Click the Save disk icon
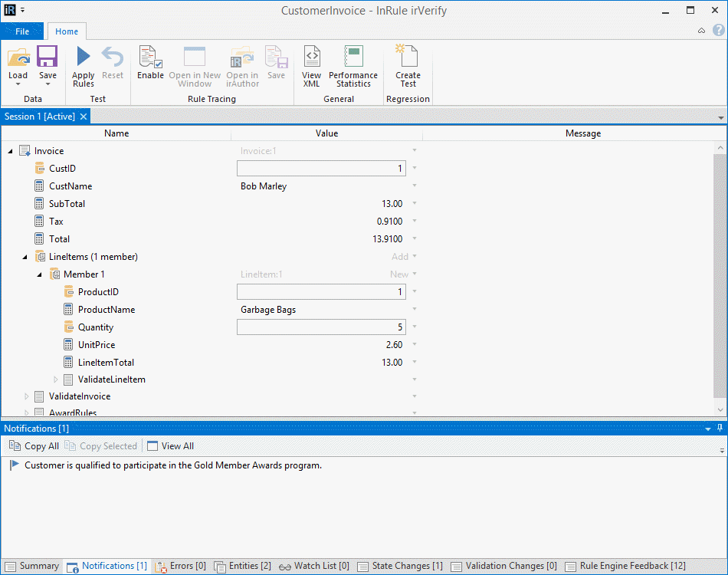 pos(48,57)
